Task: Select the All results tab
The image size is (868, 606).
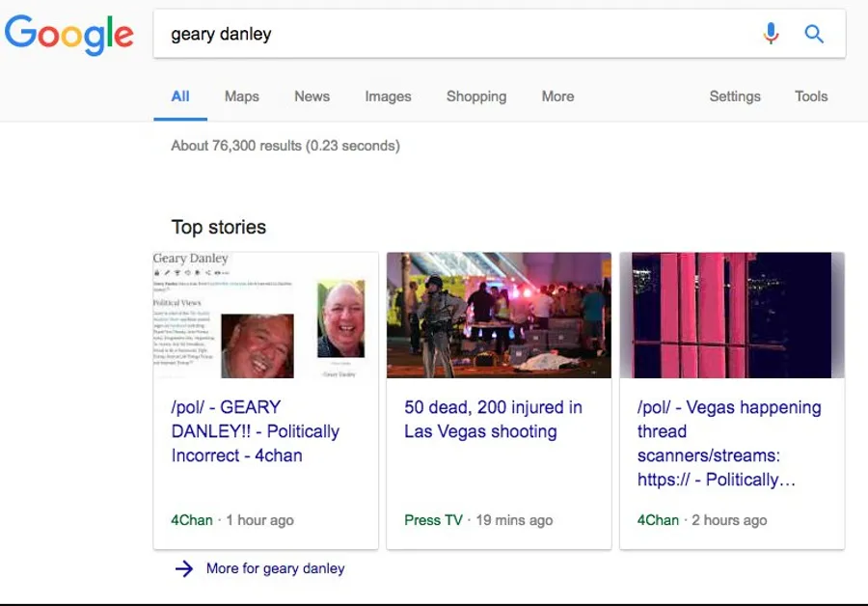Action: point(180,96)
